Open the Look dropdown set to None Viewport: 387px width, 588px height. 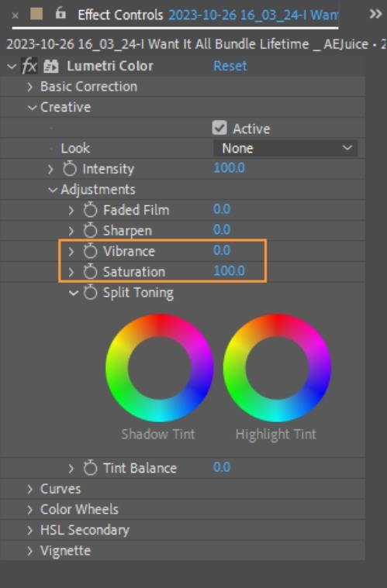(285, 148)
